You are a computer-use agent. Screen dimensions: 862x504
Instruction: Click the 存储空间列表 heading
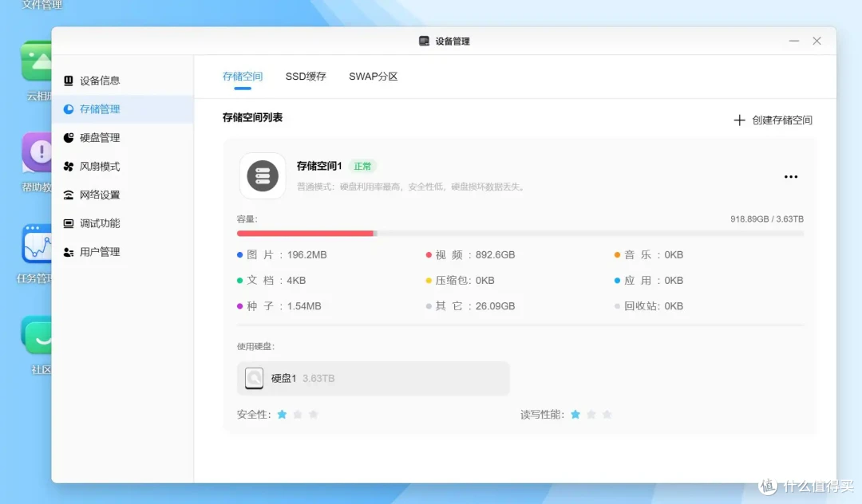coord(252,117)
